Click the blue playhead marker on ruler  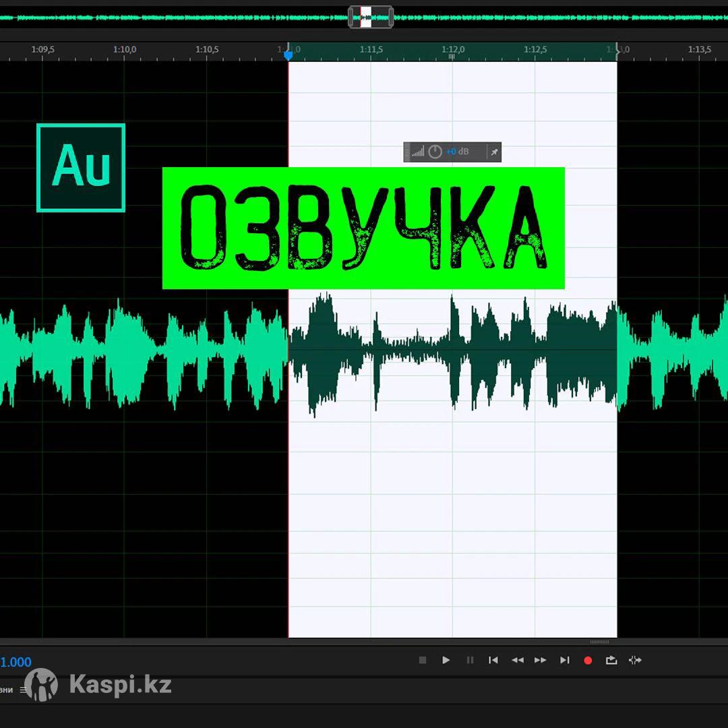pyautogui.click(x=289, y=55)
